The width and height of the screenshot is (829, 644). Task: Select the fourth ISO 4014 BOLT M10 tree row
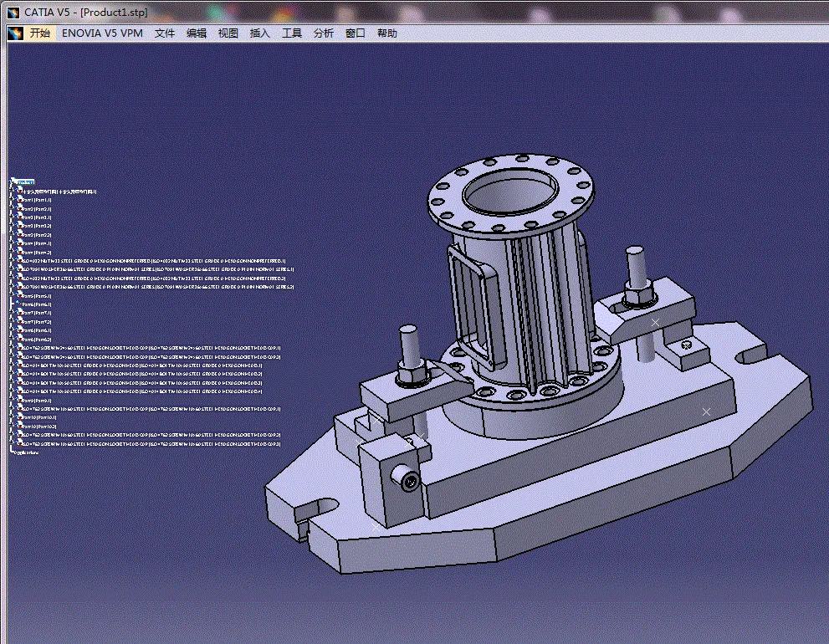tap(143, 391)
